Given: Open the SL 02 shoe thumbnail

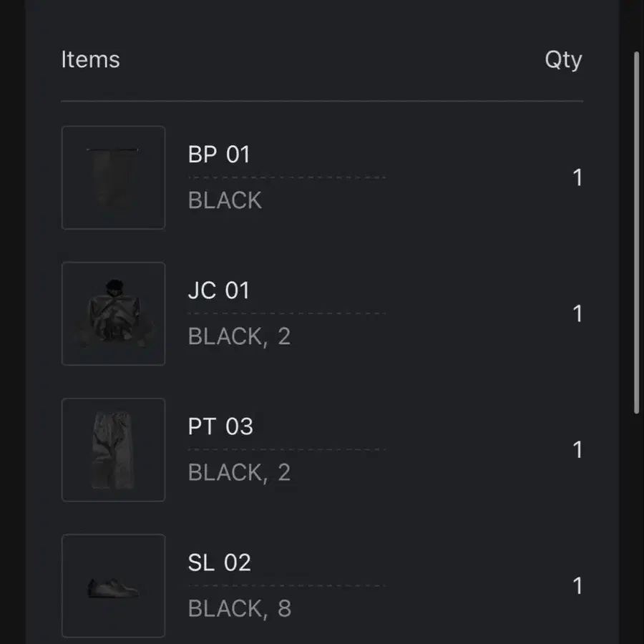Looking at the screenshot, I should coord(113,585).
